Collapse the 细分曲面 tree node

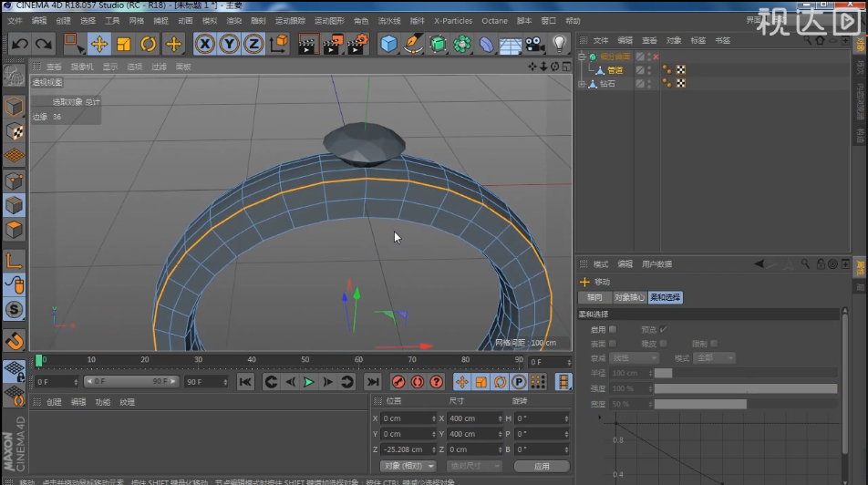click(582, 57)
